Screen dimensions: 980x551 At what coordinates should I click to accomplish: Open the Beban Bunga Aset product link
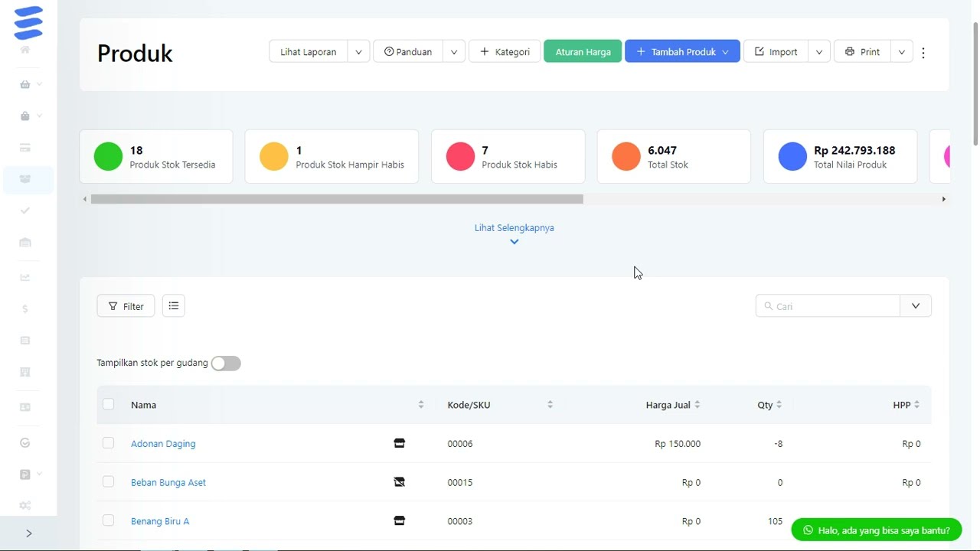pyautogui.click(x=168, y=482)
